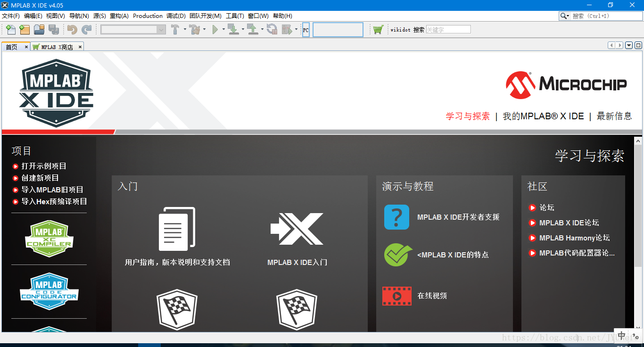The image size is (644, 347).
Task: Close the MPLAB X商店 tab
Action: point(80,47)
